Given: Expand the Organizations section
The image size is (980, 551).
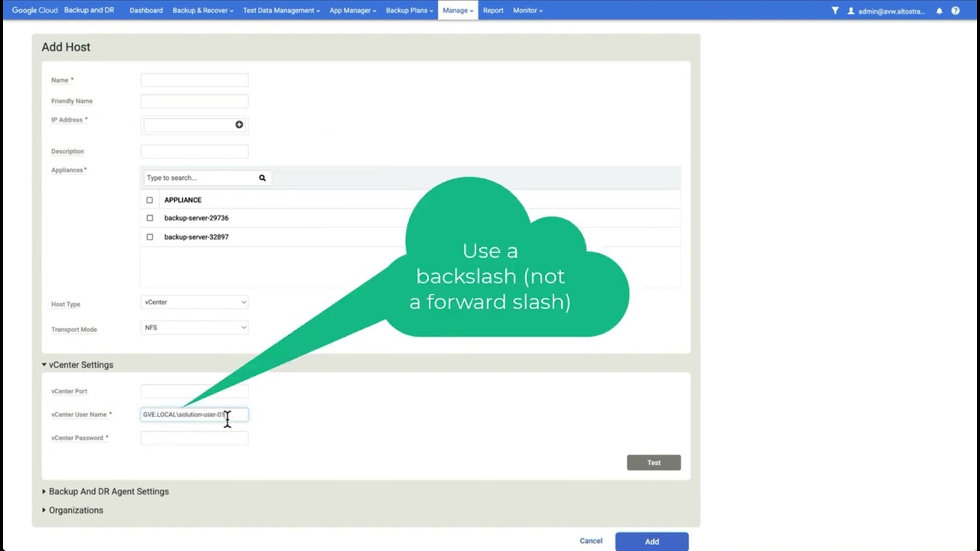Looking at the screenshot, I should coord(73,510).
